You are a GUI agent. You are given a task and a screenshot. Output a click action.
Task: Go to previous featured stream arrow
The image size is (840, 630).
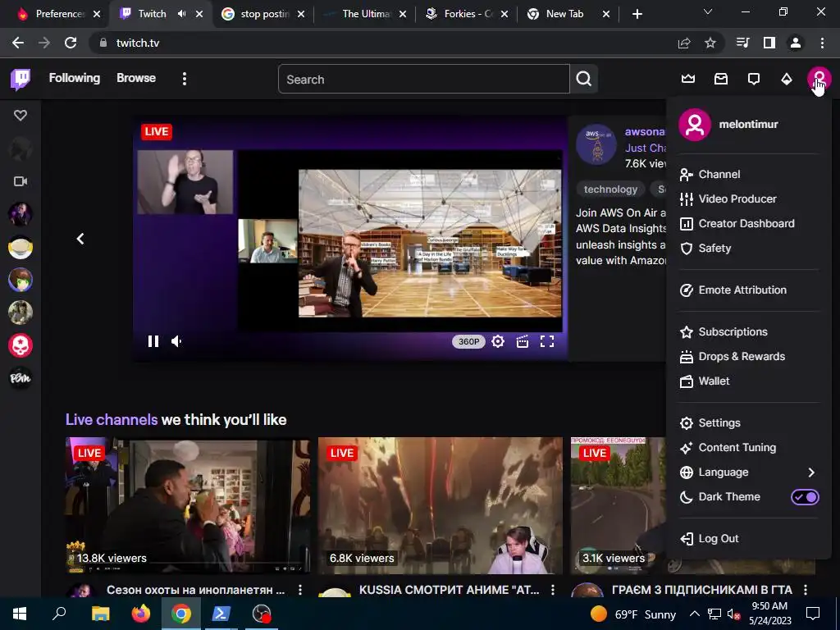click(80, 239)
